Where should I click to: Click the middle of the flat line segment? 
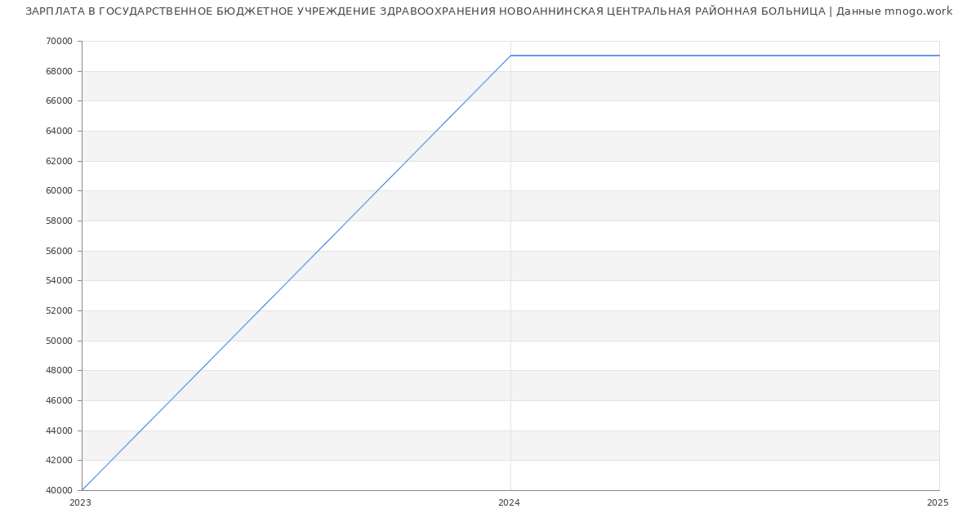pos(724,56)
